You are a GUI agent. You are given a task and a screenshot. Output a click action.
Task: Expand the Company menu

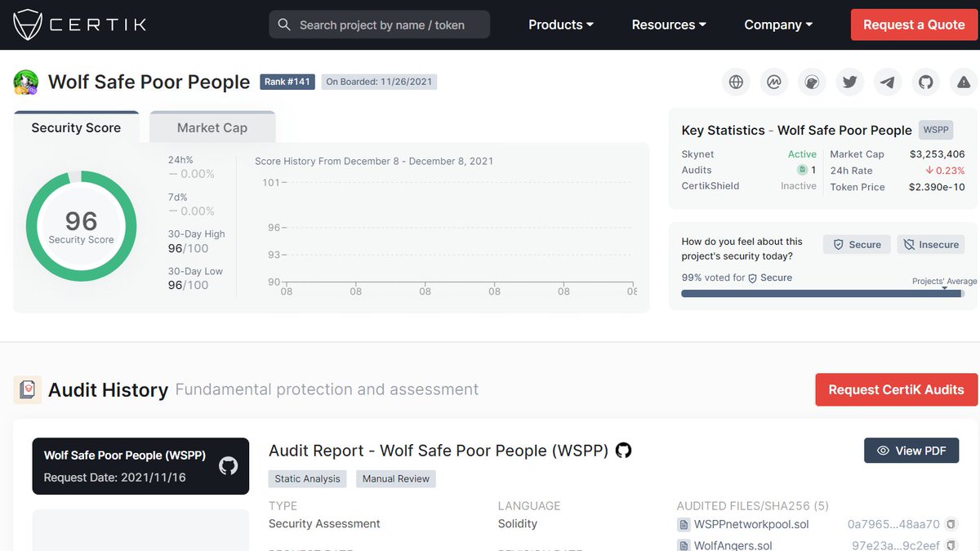(x=778, y=24)
